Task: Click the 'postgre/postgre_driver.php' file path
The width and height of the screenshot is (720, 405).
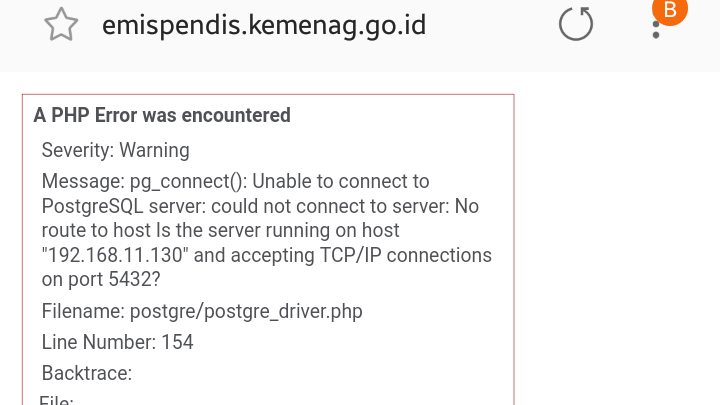Action: pyautogui.click(x=246, y=311)
